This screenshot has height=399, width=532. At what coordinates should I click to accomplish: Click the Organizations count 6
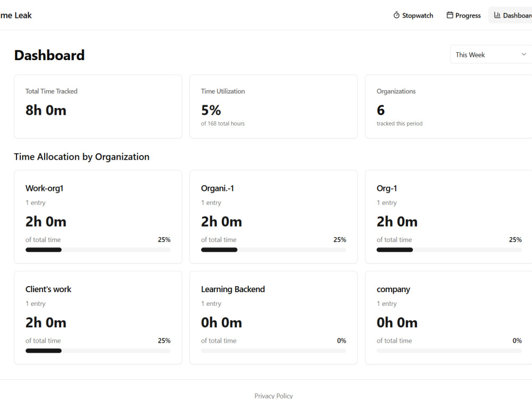[381, 110]
